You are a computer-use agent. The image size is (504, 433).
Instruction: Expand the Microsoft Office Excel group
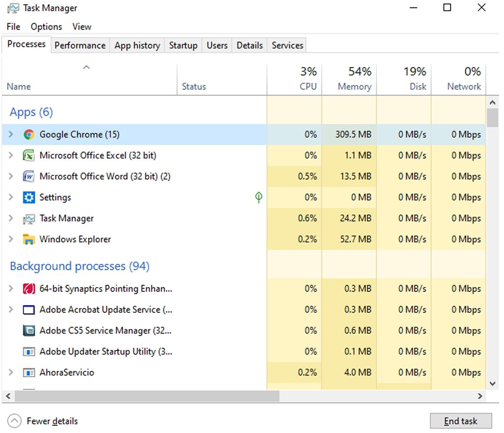pos(11,155)
